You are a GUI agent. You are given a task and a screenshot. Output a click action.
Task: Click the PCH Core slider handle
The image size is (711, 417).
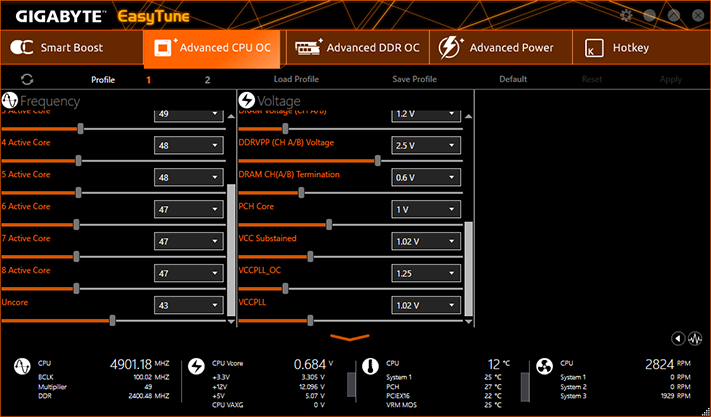point(329,224)
